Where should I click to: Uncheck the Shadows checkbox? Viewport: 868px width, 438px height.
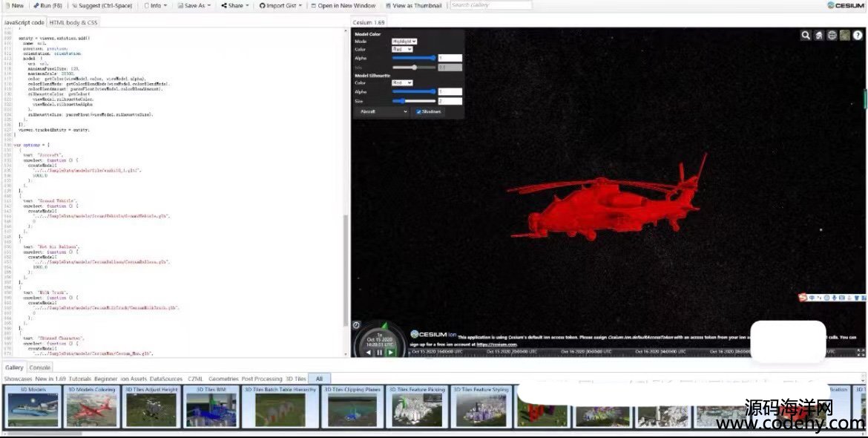(419, 111)
